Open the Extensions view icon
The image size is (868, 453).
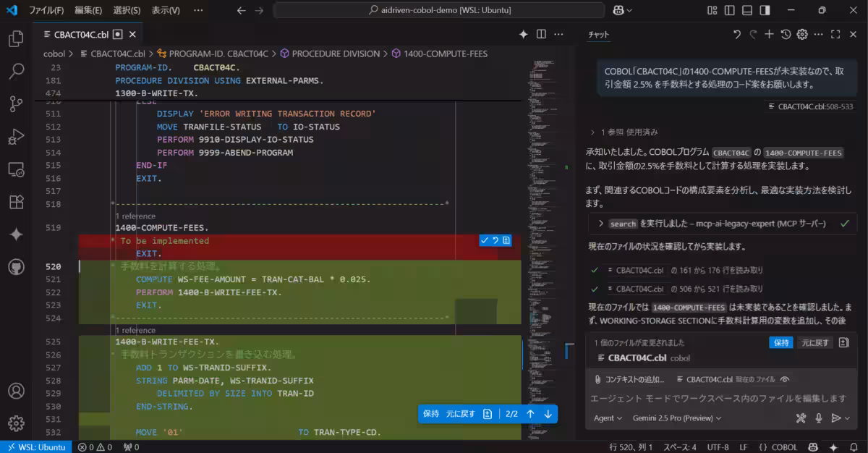16,202
